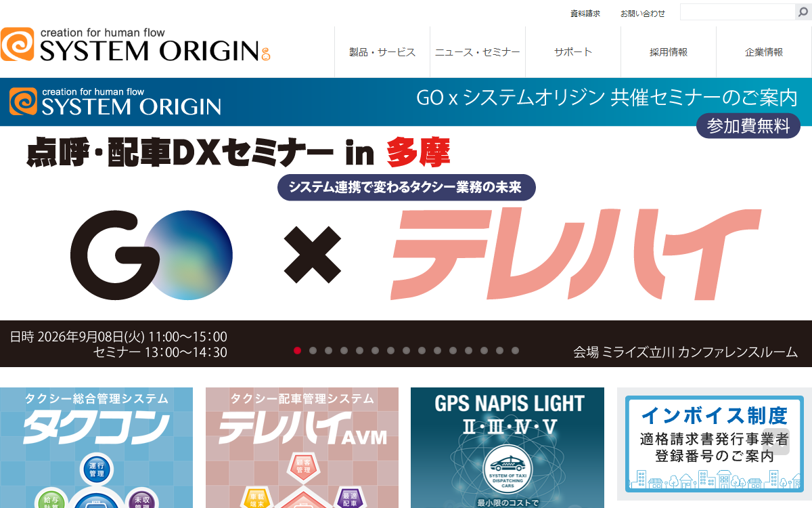Select the eighth carousel dot
Viewport: 812px width, 508px height.
pyautogui.click(x=406, y=350)
